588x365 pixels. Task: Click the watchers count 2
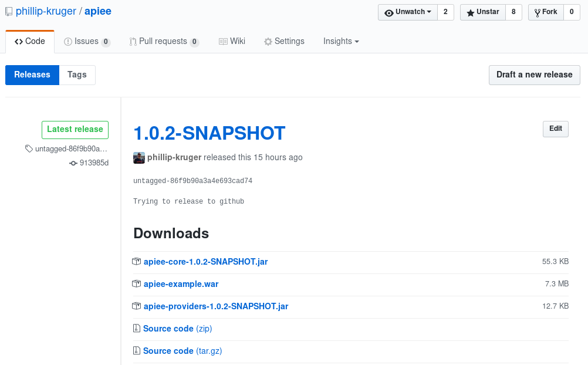pos(445,12)
